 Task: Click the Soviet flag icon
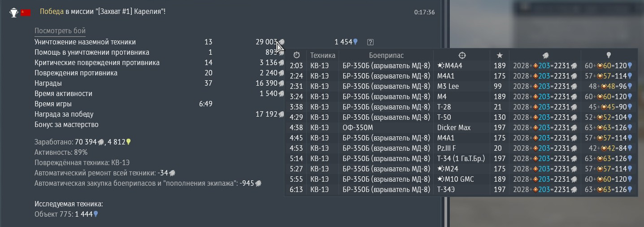[x=26, y=12]
